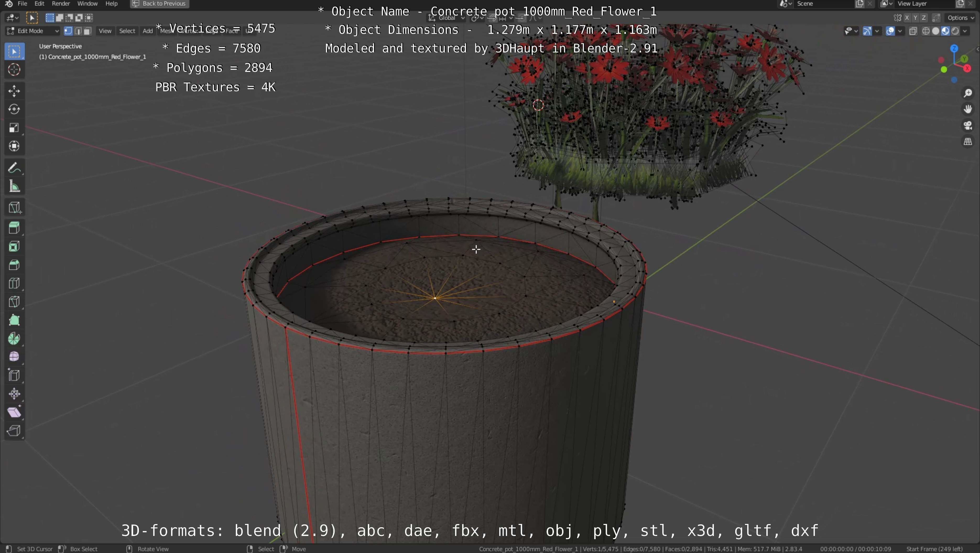This screenshot has height=553, width=980.
Task: Toggle Y-axis mesh symmetry
Action: pyautogui.click(x=915, y=18)
